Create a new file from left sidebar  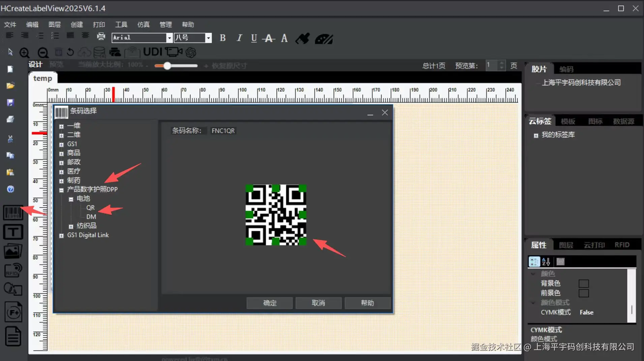click(x=10, y=69)
